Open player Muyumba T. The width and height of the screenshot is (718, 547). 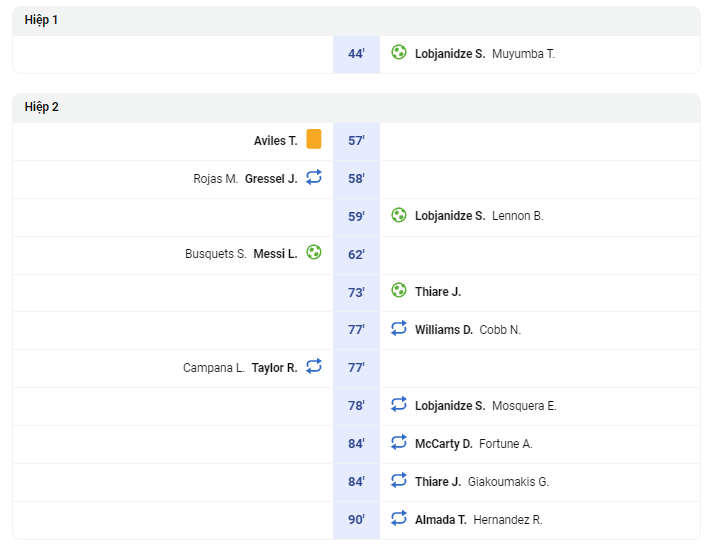click(x=523, y=54)
